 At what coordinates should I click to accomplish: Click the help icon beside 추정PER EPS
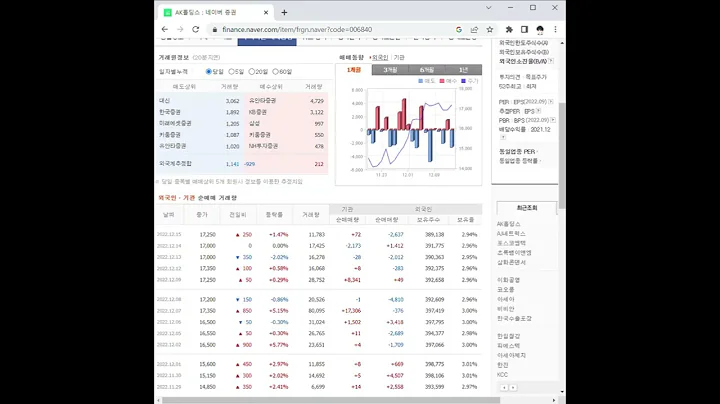pyautogui.click(x=538, y=111)
